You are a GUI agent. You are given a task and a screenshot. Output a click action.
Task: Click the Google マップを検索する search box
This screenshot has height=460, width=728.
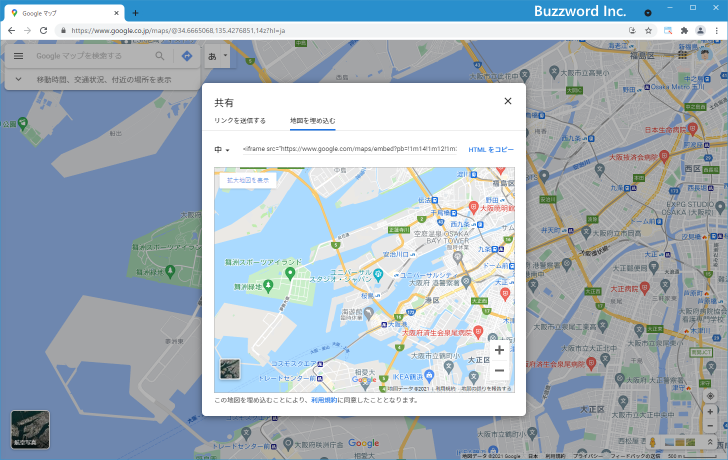93,56
